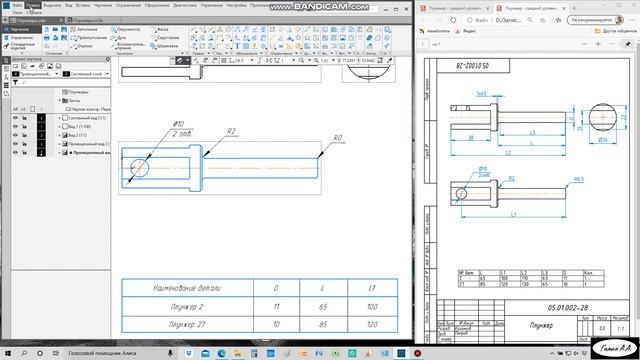Select the Штриховка hatch tool
The width and height of the screenshot is (640, 360).
click(x=164, y=46)
